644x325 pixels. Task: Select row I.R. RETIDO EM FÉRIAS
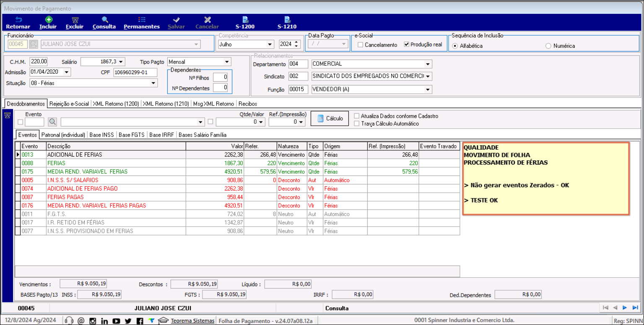pyautogui.click(x=237, y=222)
